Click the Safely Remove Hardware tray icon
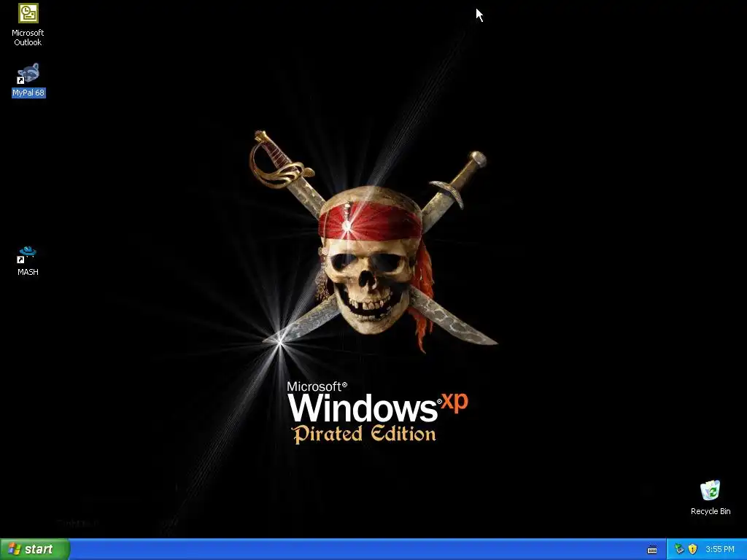747x560 pixels. point(679,550)
